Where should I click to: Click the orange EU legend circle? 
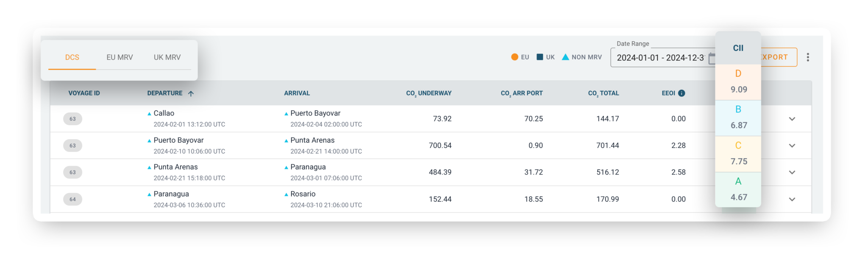tap(515, 57)
